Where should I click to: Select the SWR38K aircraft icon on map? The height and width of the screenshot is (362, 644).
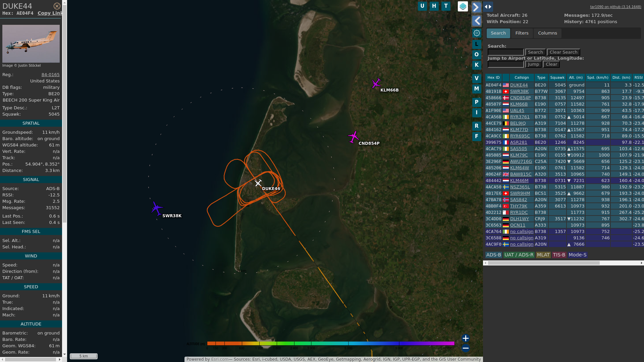[x=156, y=208]
